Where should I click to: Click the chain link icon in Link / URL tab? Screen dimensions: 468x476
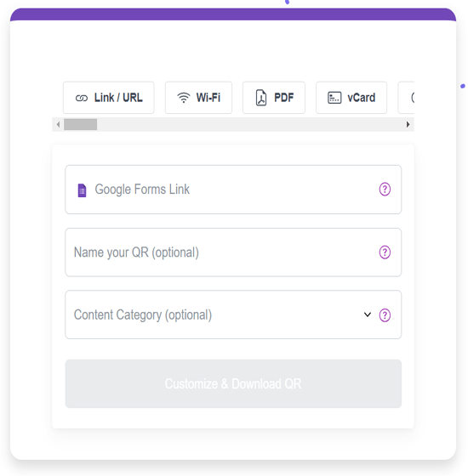[x=82, y=98]
